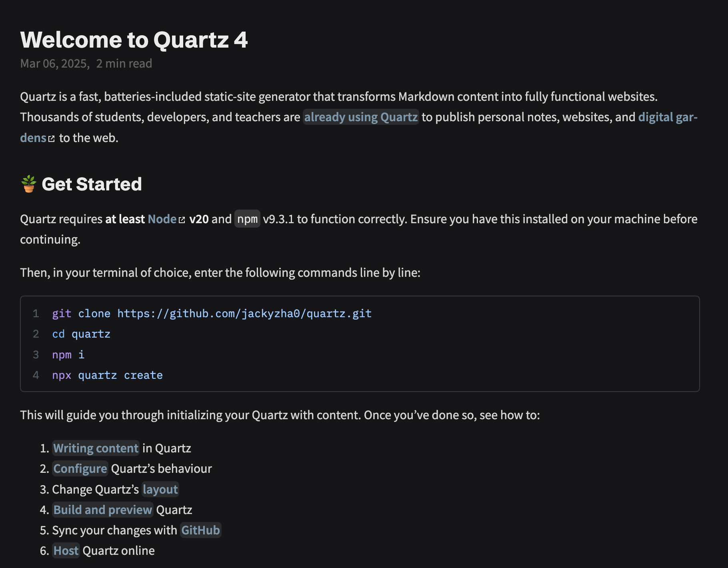Click the 'Welcome to Quartz 4' title
The width and height of the screenshot is (728, 568).
click(x=134, y=40)
